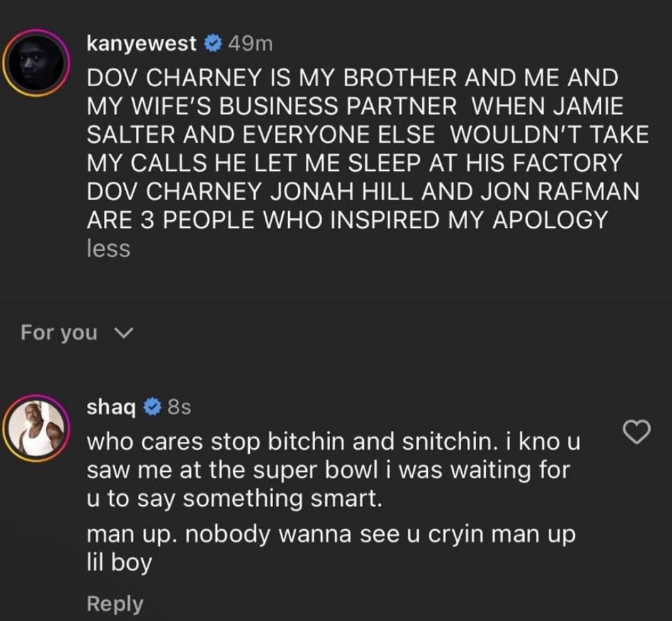Click the chevron arrow beside For you
The image size is (672, 621).
(x=121, y=333)
